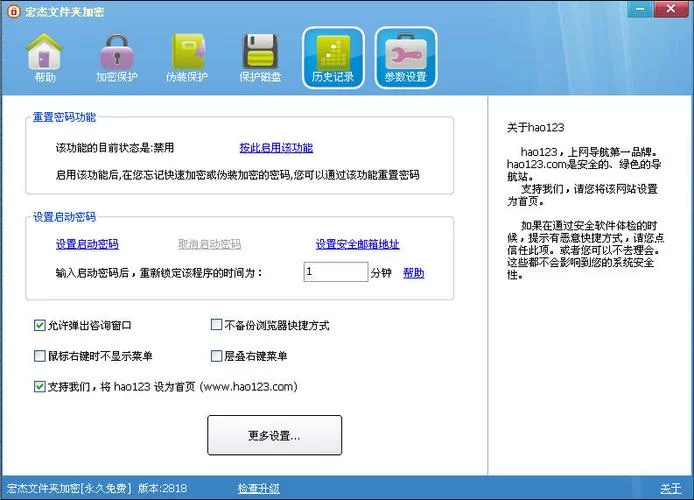694x500 pixels.
Task: Enable 鼠标右键时不显示菜单 checkbox
Action: 39,356
